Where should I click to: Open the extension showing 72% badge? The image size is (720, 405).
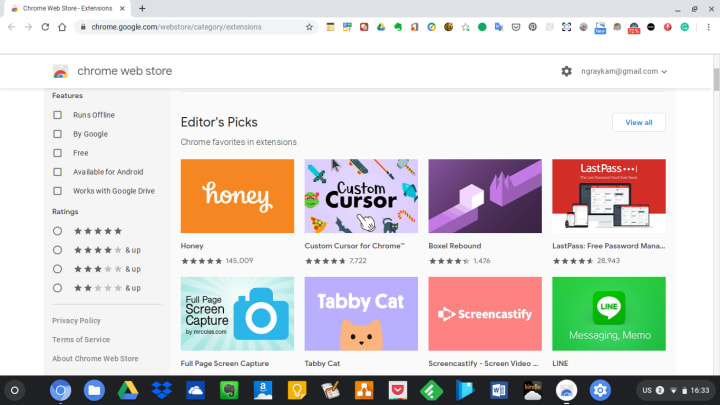click(x=634, y=28)
